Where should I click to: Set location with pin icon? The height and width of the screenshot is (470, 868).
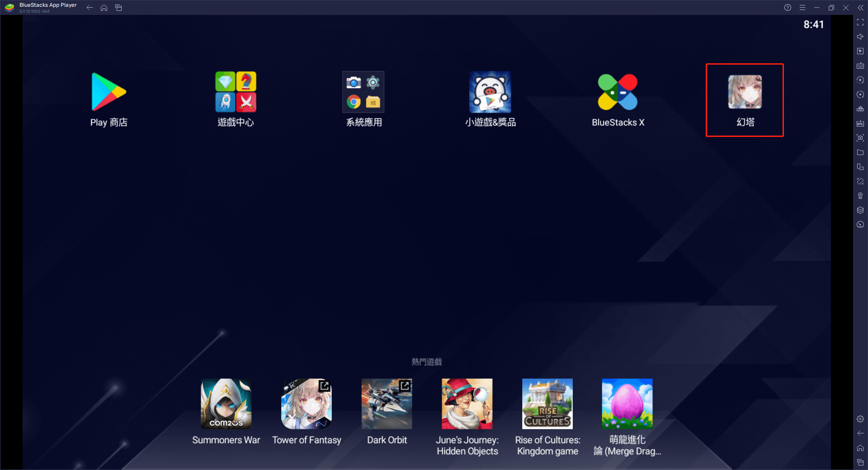pos(860,196)
